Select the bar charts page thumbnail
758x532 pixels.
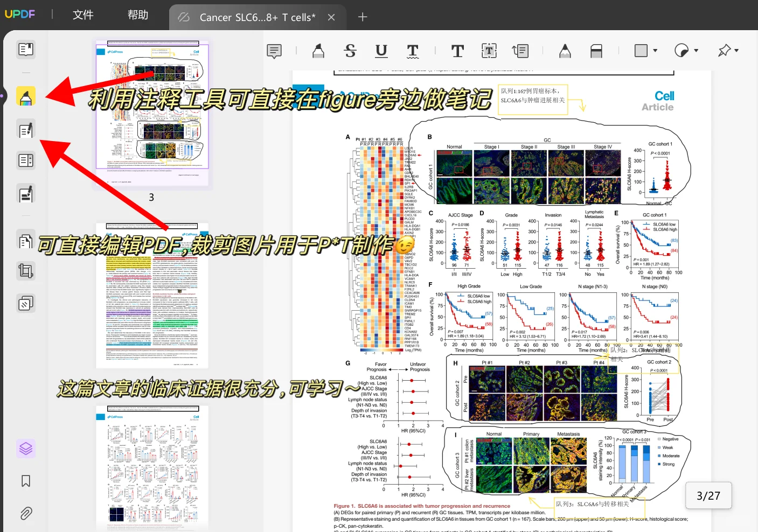(x=152, y=468)
